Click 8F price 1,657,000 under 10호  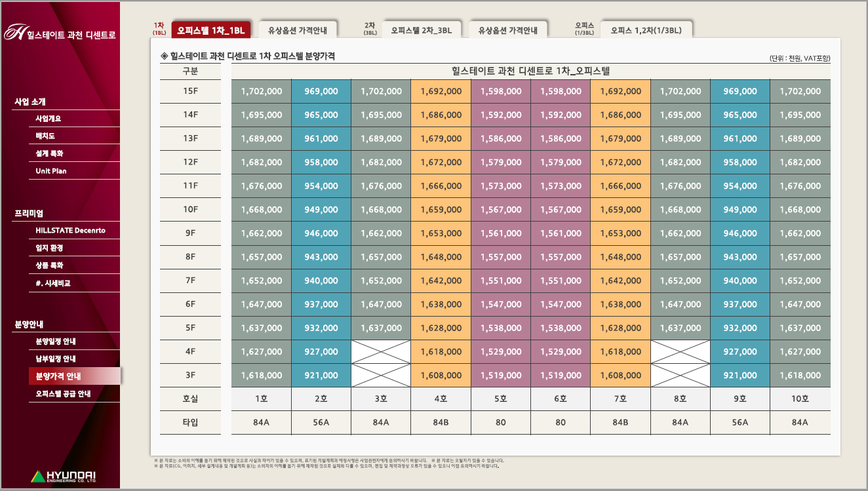click(800, 256)
